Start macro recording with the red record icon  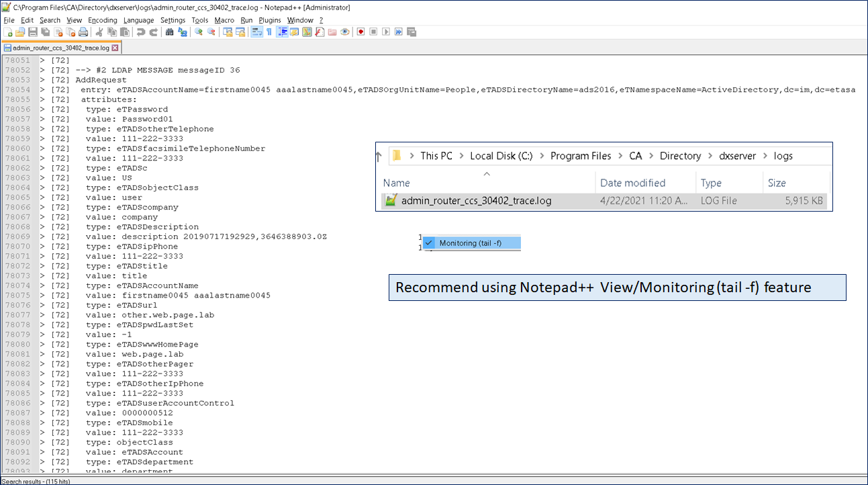tap(360, 32)
